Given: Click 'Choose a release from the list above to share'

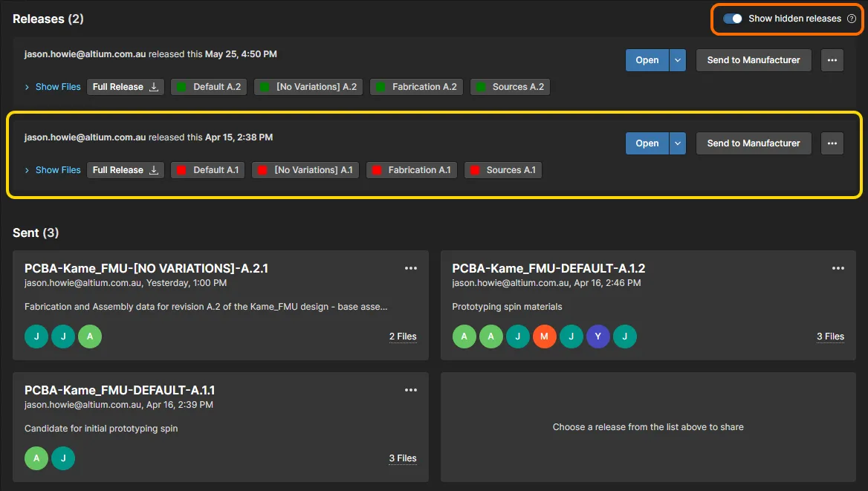Looking at the screenshot, I should pyautogui.click(x=648, y=427).
